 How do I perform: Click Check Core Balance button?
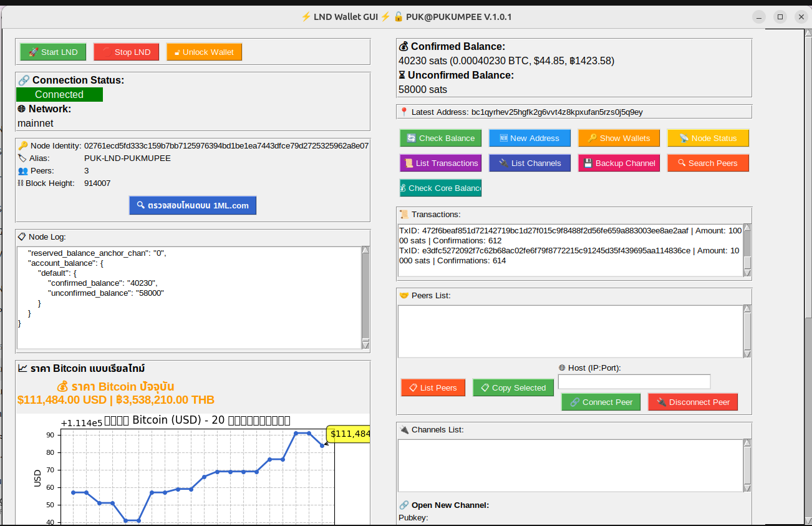(440, 188)
